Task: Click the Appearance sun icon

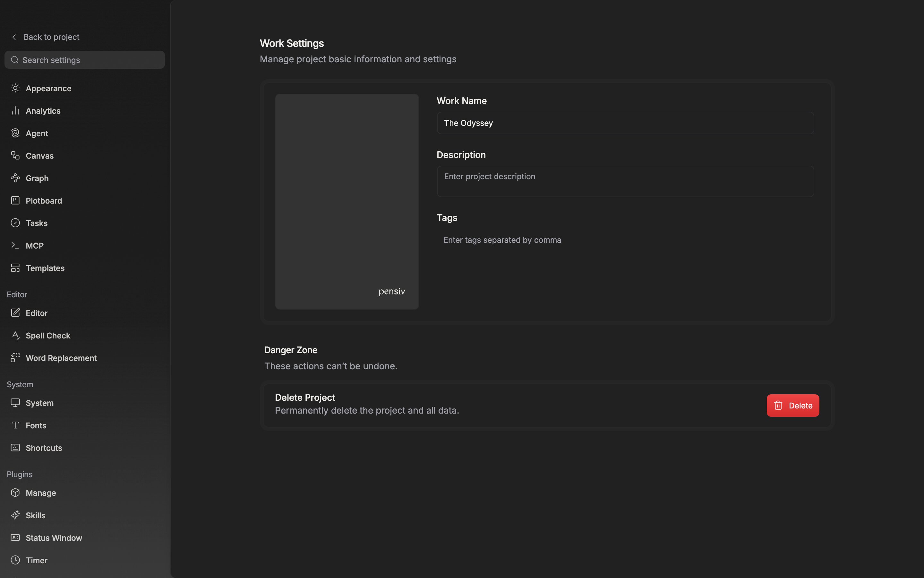Action: 15,88
